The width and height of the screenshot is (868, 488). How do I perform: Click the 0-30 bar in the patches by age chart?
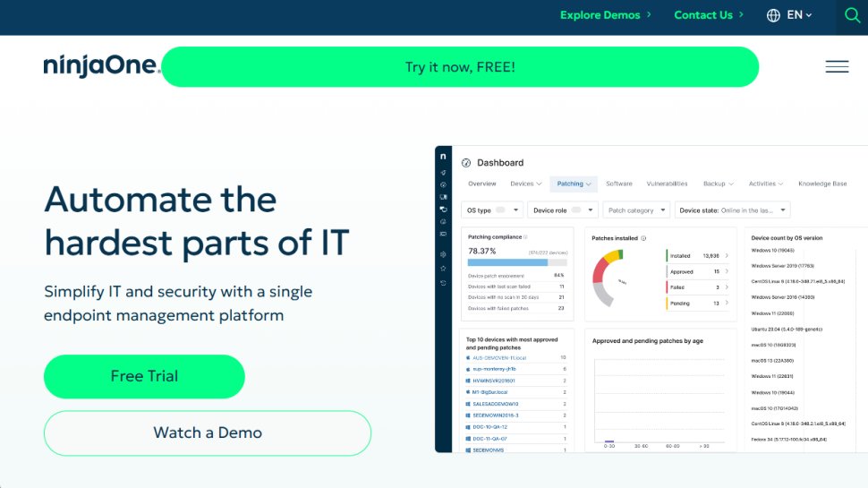(609, 441)
